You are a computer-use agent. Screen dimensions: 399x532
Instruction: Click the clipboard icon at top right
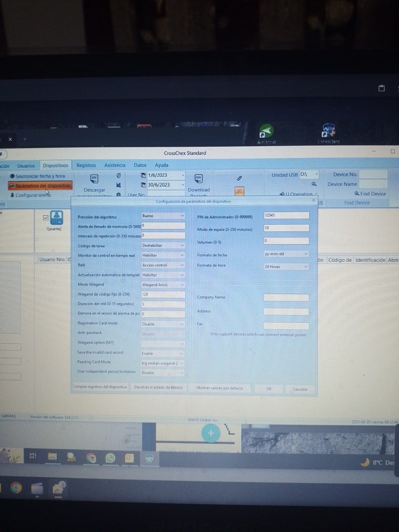click(x=382, y=88)
